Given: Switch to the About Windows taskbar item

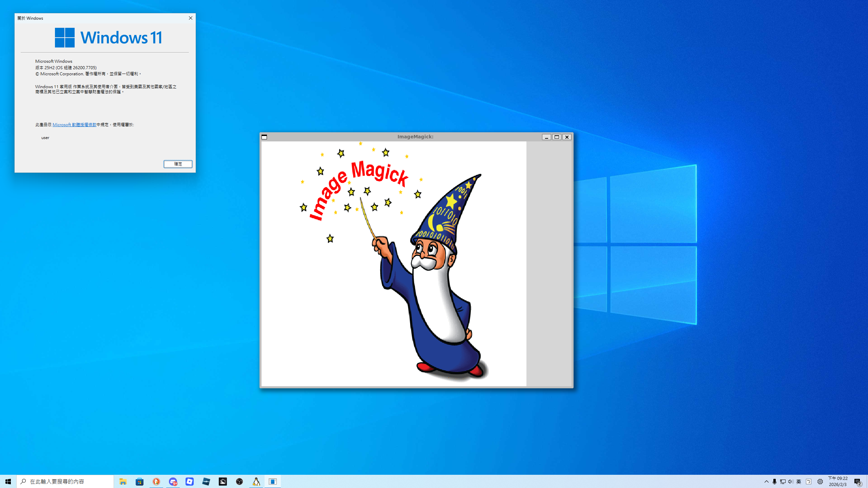Looking at the screenshot, I should coord(272,481).
